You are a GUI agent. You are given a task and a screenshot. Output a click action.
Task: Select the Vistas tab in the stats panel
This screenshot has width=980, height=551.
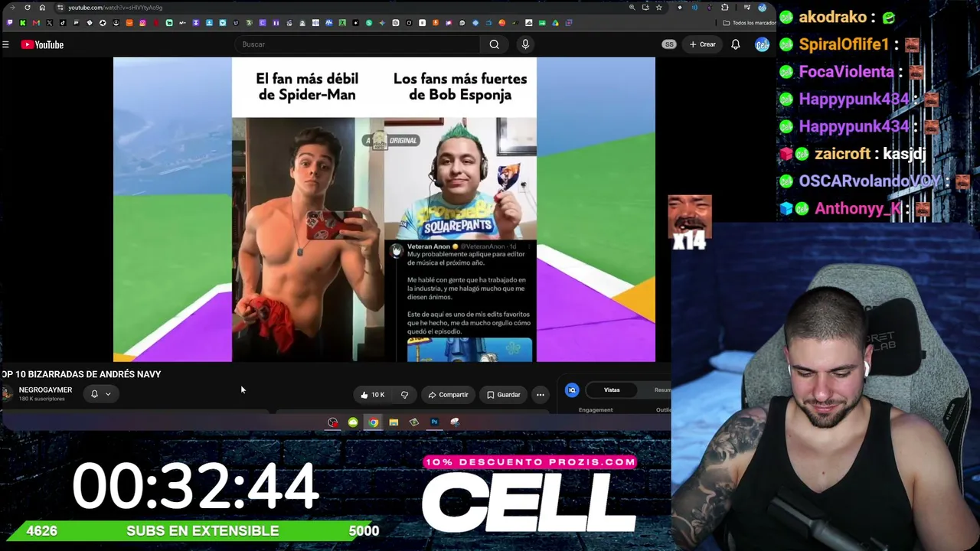click(x=612, y=390)
